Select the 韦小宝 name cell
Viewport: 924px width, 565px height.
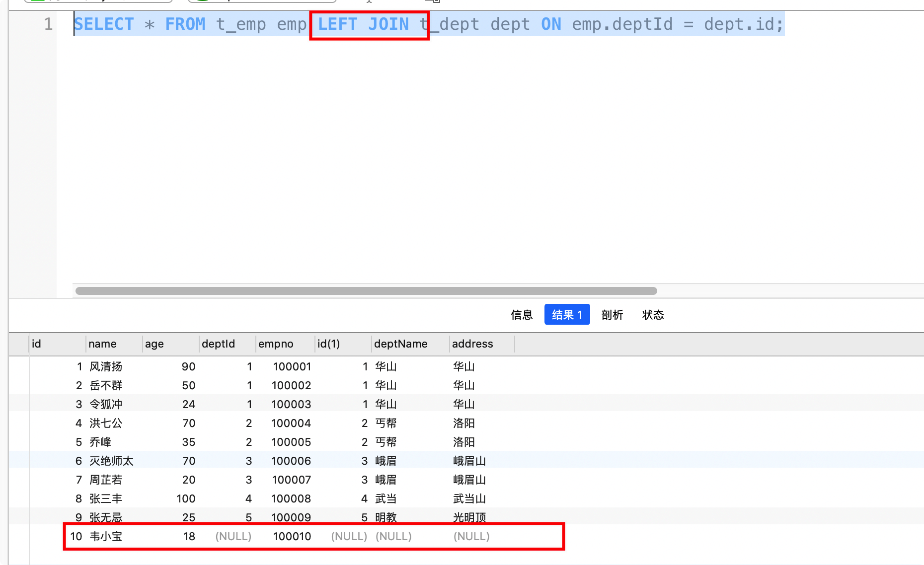(x=106, y=536)
